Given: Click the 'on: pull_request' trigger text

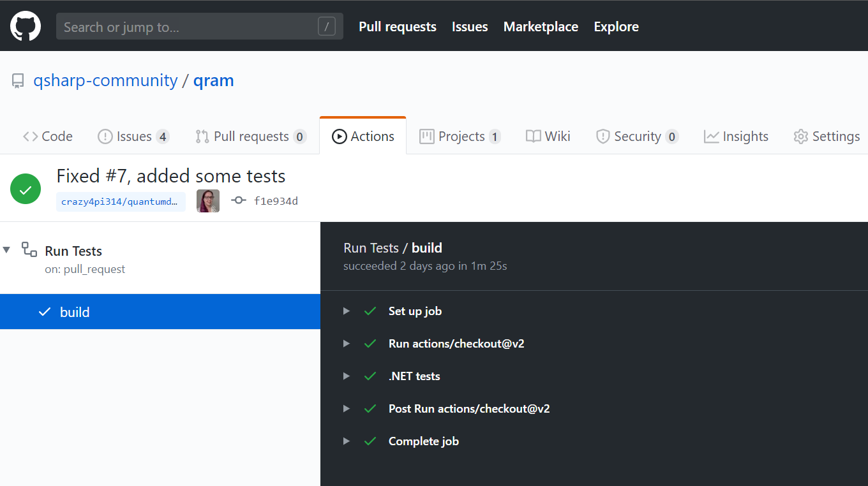Looking at the screenshot, I should click(x=85, y=269).
